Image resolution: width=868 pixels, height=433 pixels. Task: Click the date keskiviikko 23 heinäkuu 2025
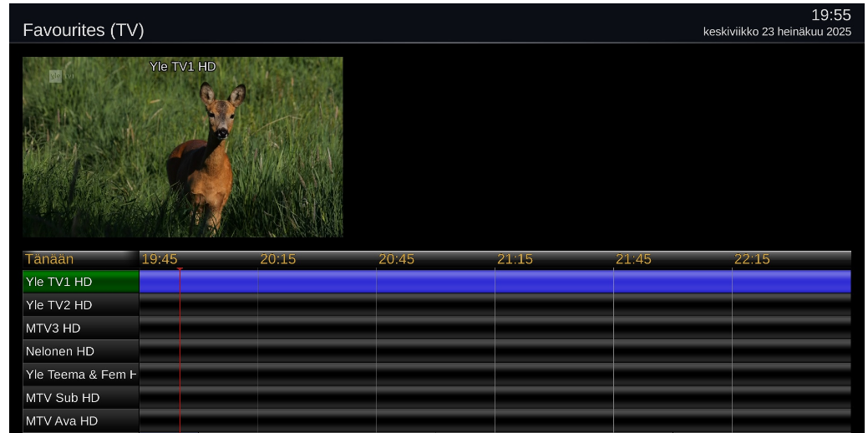[x=777, y=32]
